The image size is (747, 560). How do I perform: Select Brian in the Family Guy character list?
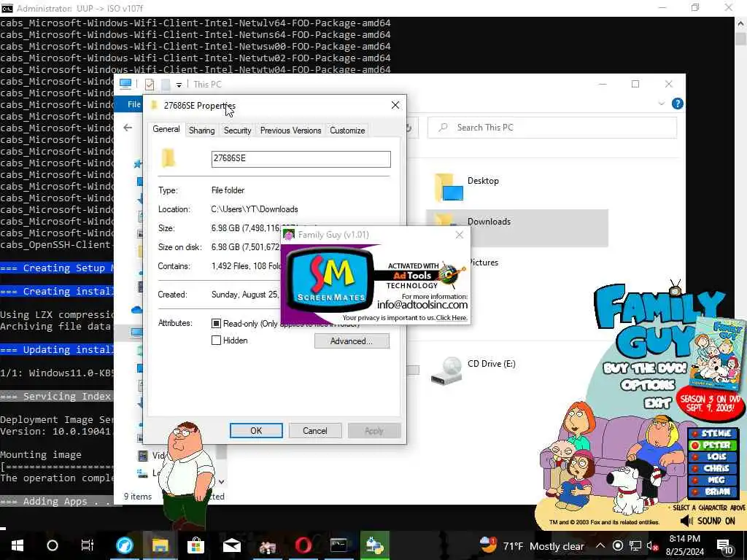tap(712, 491)
